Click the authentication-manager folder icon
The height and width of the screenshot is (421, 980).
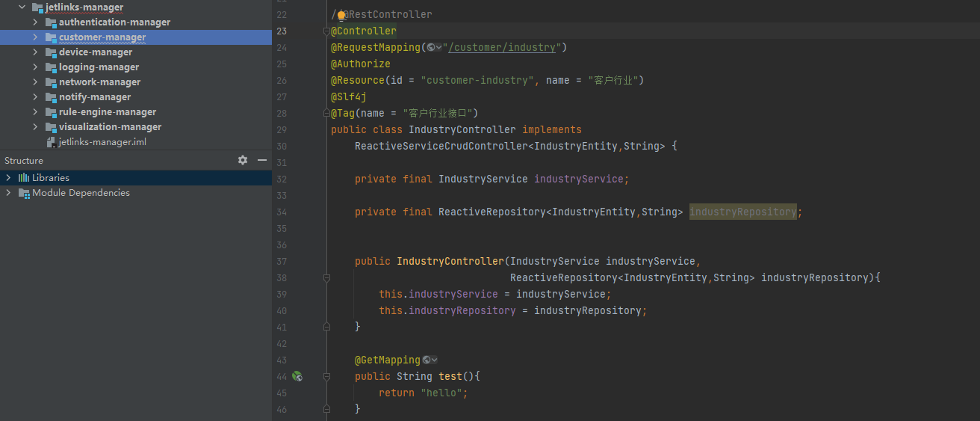point(51,22)
